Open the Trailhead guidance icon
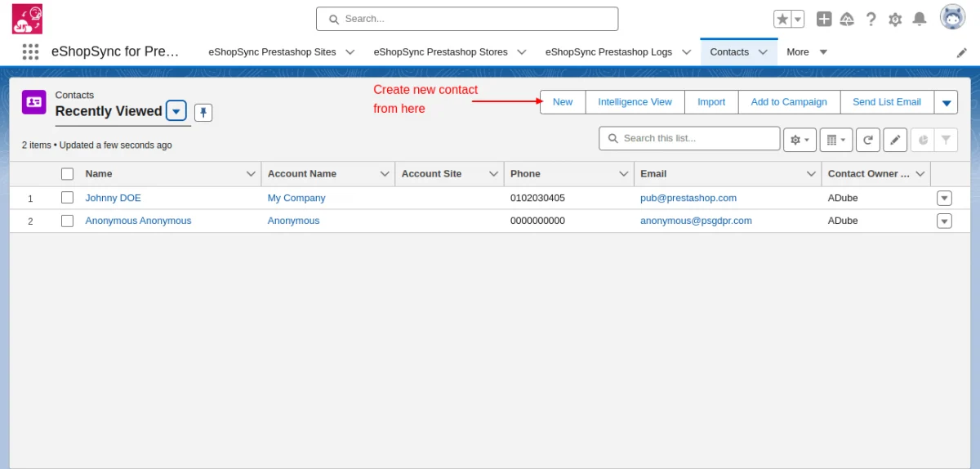Viewport: 980px width, 469px height. (847, 19)
